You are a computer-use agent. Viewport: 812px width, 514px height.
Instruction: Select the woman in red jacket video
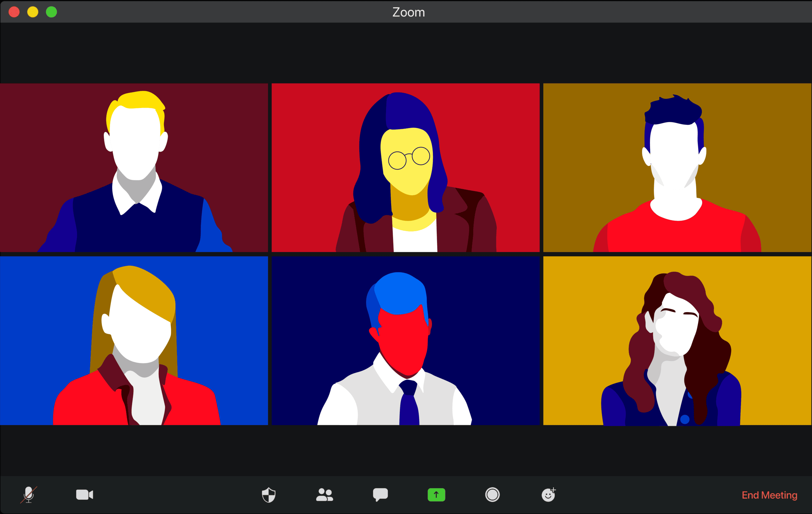click(x=134, y=341)
